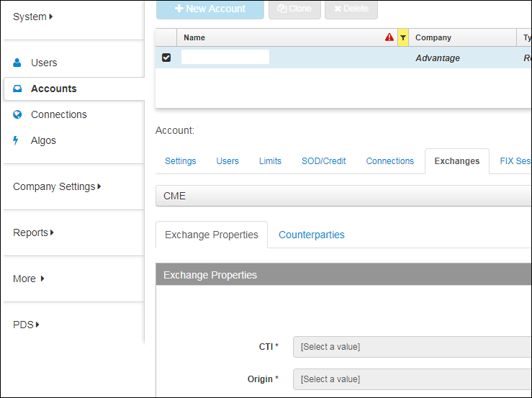Click the yellow filter icon in Name header
This screenshot has width=532, height=398.
tap(403, 37)
